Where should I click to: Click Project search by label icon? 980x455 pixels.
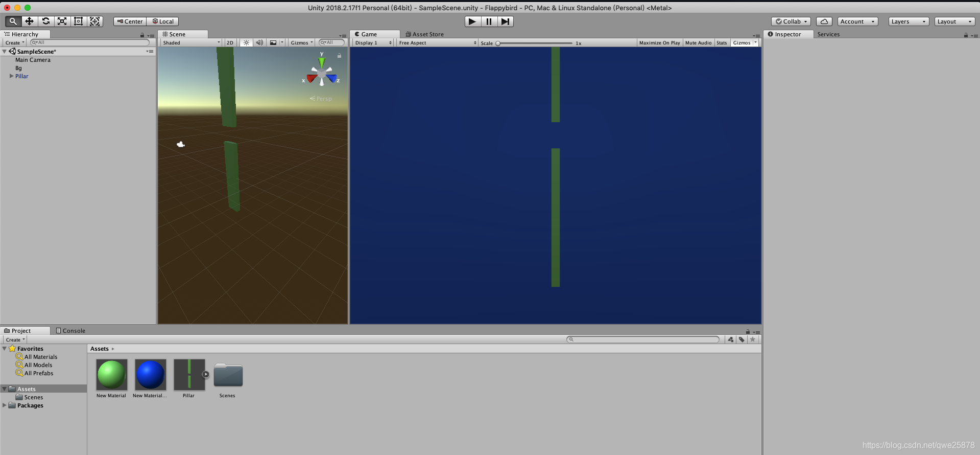[742, 339]
